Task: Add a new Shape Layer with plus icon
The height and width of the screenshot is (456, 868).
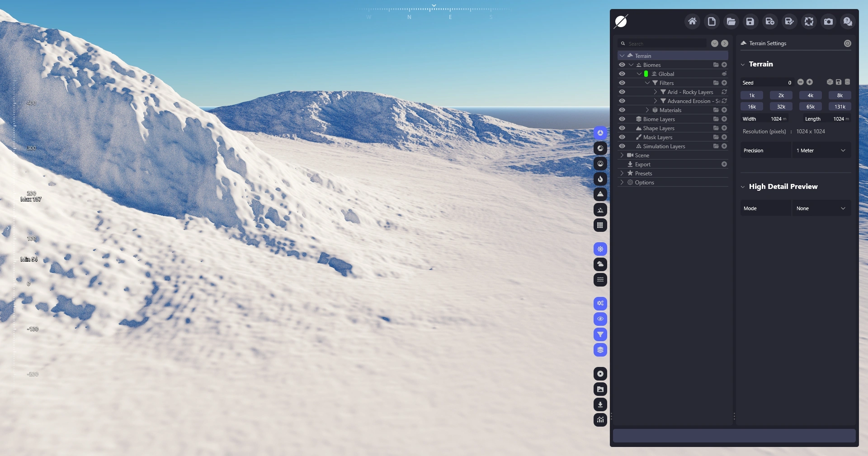Action: tap(724, 128)
